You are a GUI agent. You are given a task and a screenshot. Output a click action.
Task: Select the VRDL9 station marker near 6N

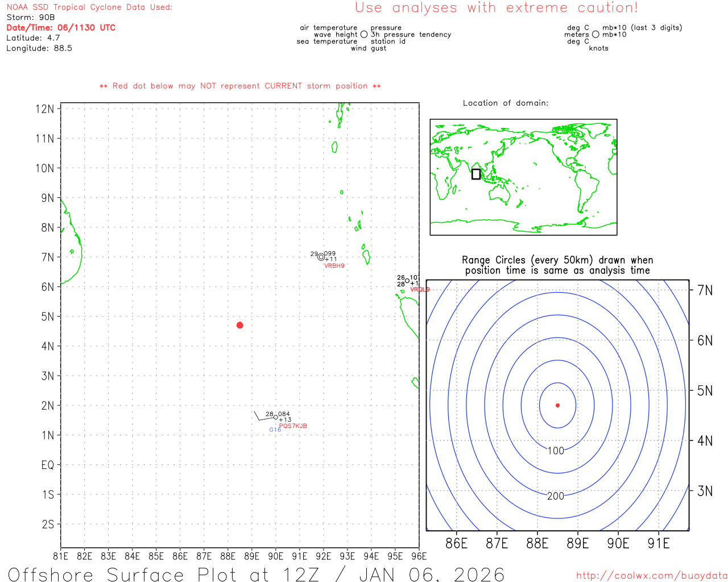click(407, 281)
